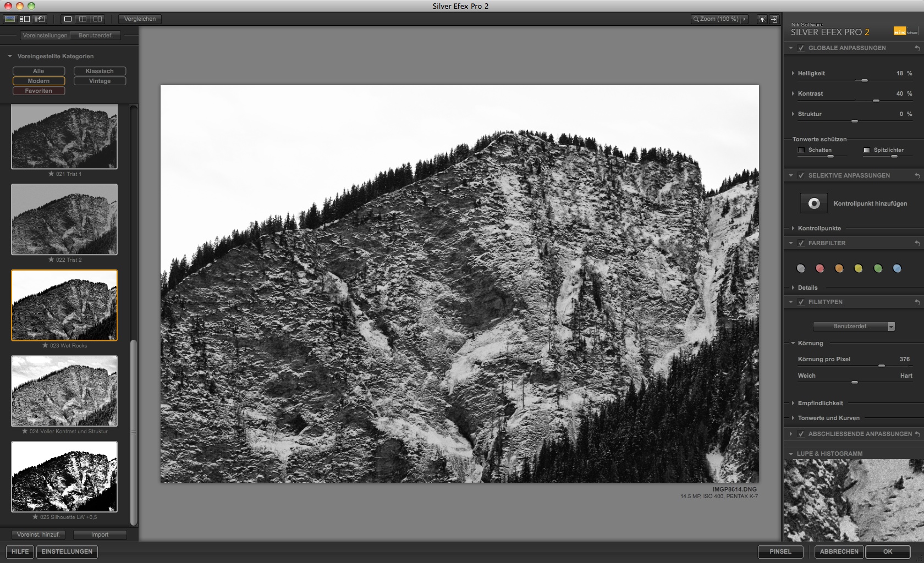Collapse the Körnung section
The width and height of the screenshot is (924, 563).
[793, 343]
